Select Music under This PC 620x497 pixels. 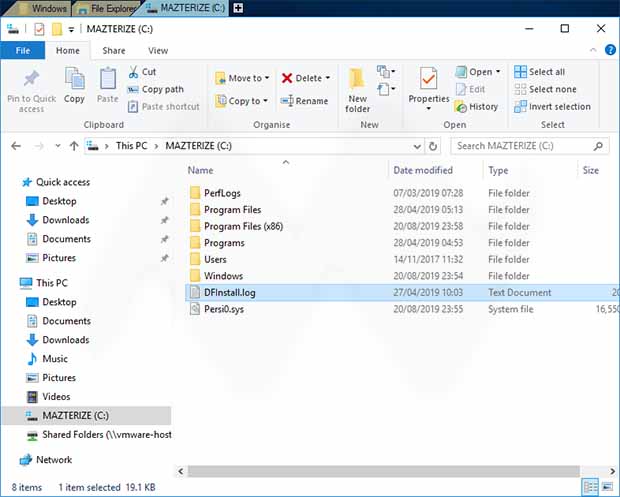[47, 359]
